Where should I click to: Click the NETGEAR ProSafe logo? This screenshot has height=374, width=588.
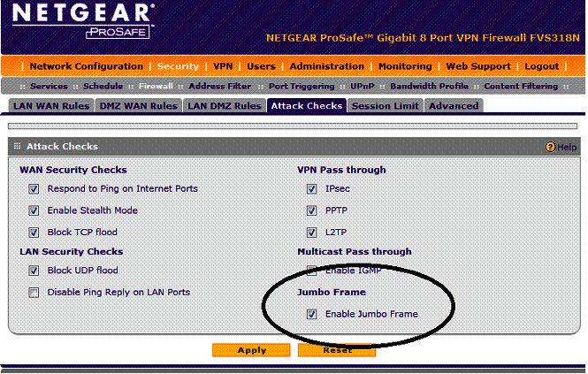coord(84,20)
